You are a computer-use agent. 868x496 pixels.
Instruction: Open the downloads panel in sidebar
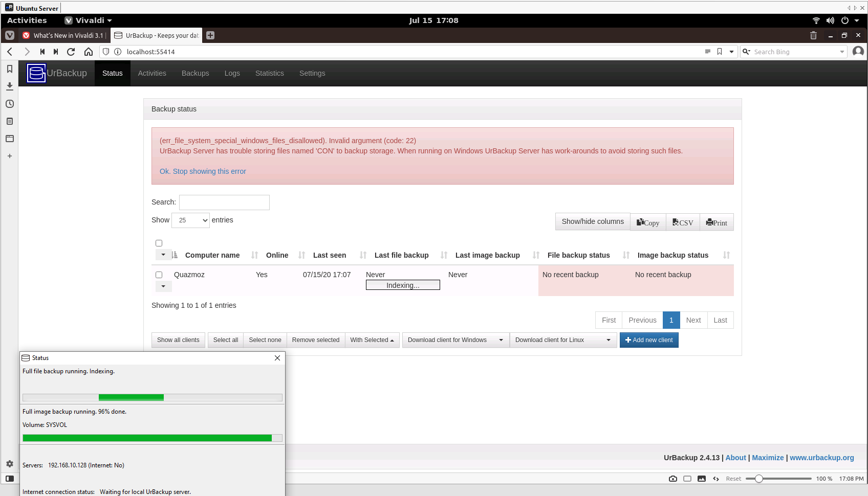9,86
